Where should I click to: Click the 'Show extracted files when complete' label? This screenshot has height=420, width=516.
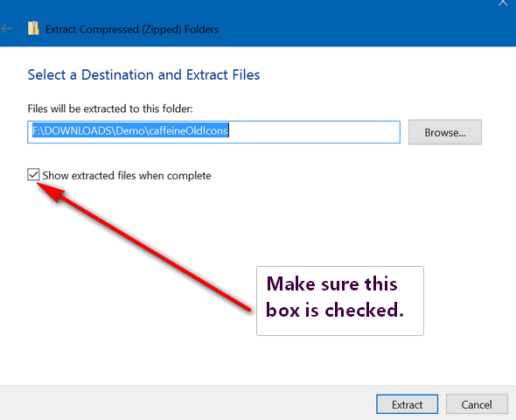click(x=127, y=176)
